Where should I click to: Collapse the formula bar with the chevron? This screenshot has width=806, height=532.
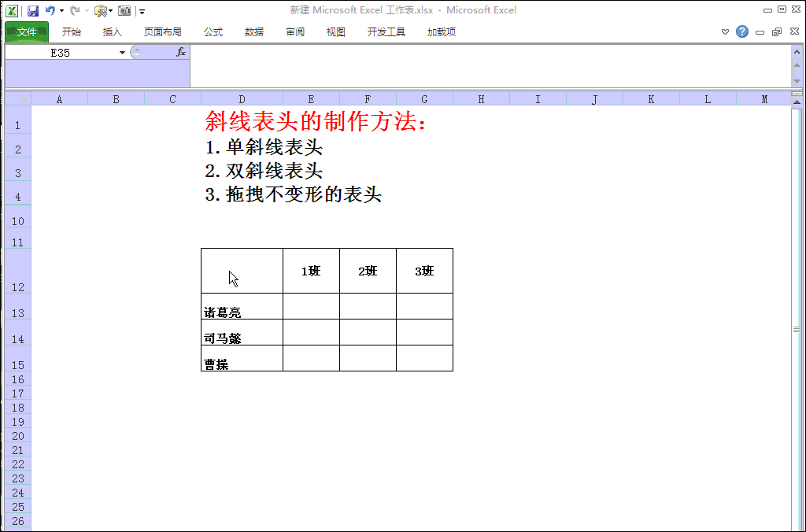[x=797, y=52]
